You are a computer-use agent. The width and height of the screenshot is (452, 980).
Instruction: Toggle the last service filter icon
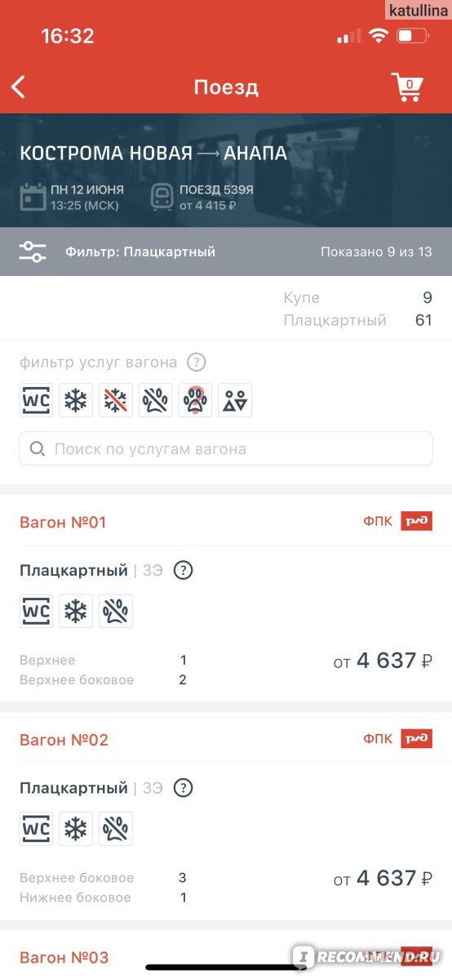tap(235, 401)
